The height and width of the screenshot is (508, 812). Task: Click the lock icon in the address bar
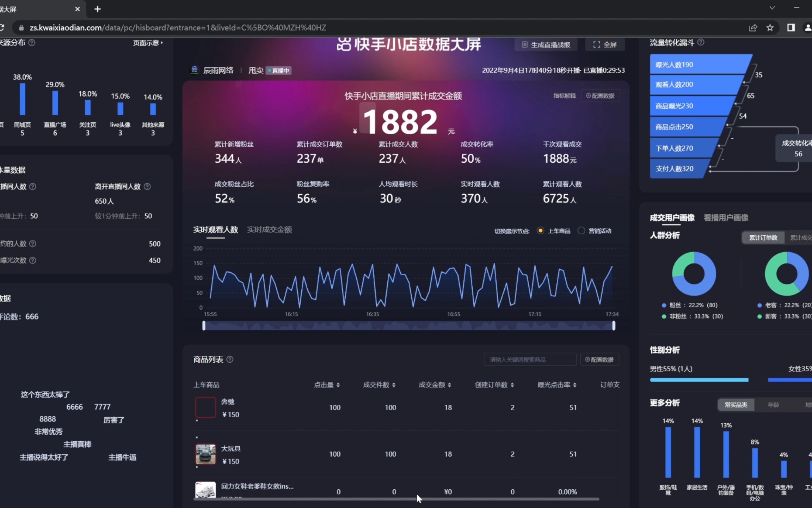point(21,28)
